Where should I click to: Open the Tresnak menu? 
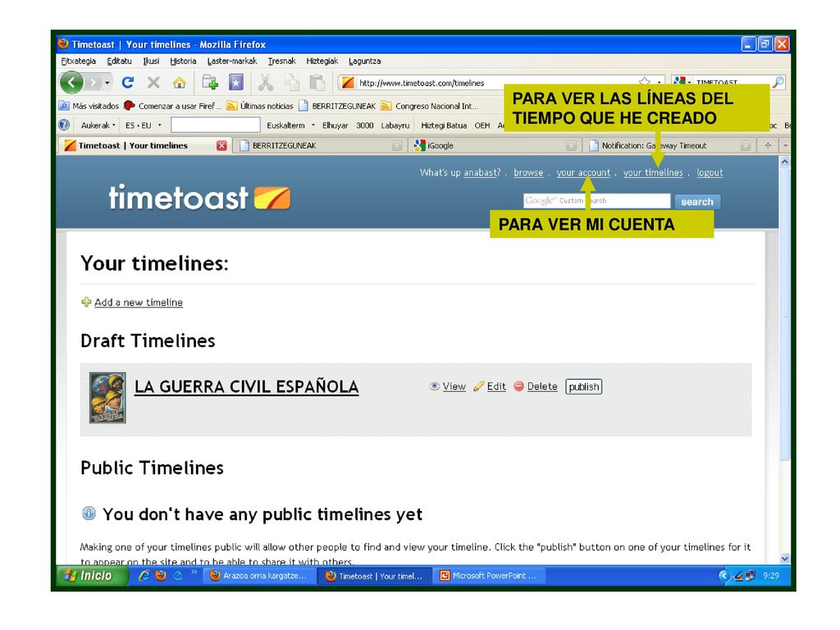(x=282, y=61)
